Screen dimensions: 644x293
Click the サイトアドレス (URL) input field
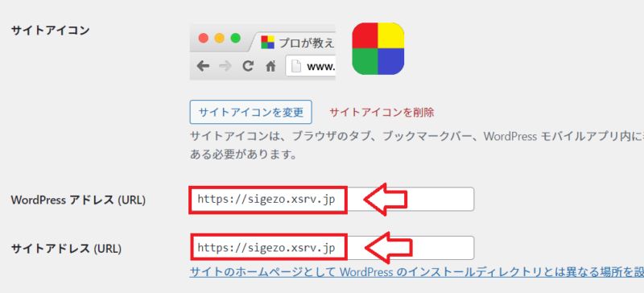tap(332, 247)
